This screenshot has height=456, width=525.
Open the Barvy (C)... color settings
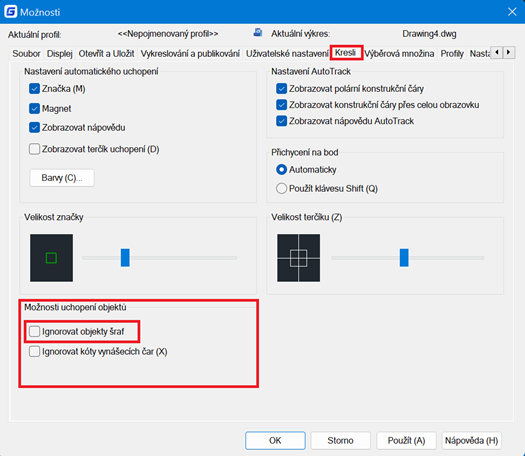(x=62, y=177)
